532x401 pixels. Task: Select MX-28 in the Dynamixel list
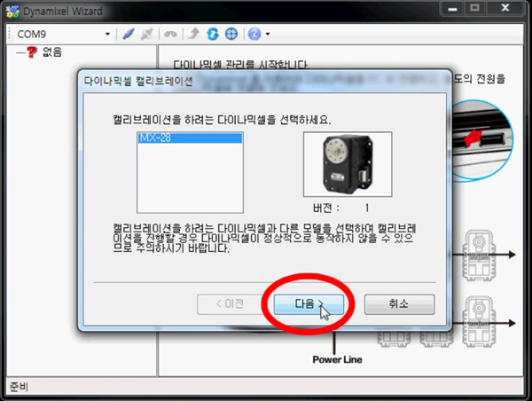click(x=190, y=138)
